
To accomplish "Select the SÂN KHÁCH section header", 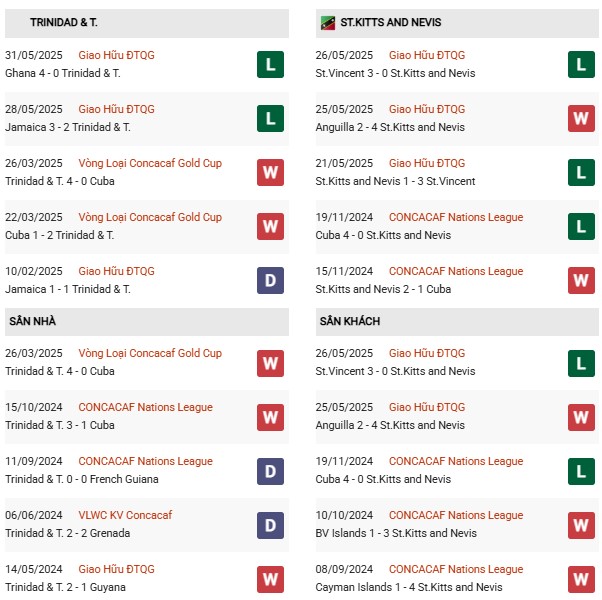I will [350, 322].
